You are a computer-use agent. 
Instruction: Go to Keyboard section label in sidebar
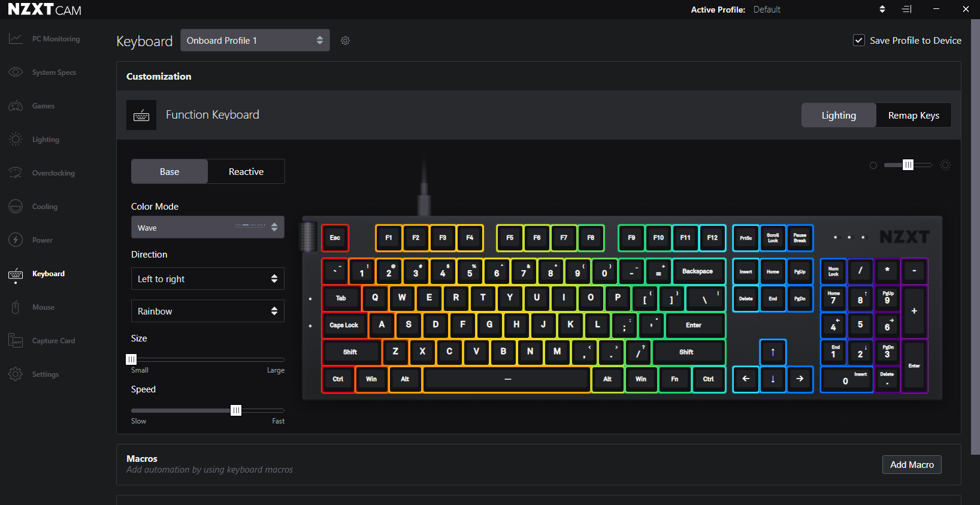pos(49,274)
